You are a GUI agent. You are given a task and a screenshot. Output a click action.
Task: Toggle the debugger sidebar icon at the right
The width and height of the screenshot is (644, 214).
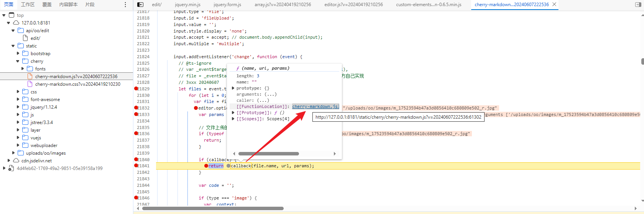(638, 5)
